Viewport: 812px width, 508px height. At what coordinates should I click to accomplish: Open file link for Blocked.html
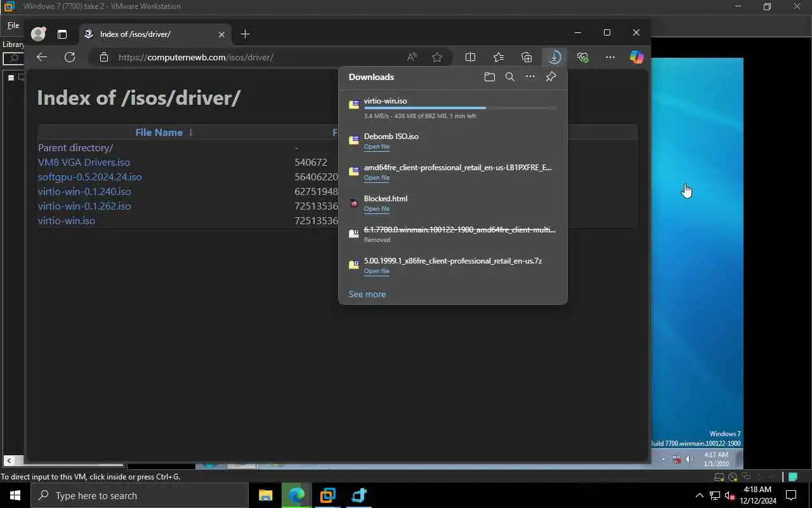(x=377, y=209)
